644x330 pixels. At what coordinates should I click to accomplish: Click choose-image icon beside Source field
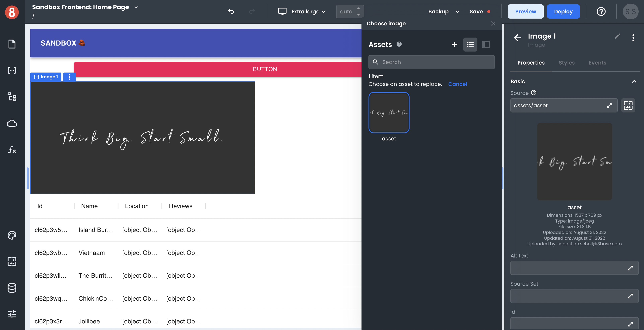628,105
